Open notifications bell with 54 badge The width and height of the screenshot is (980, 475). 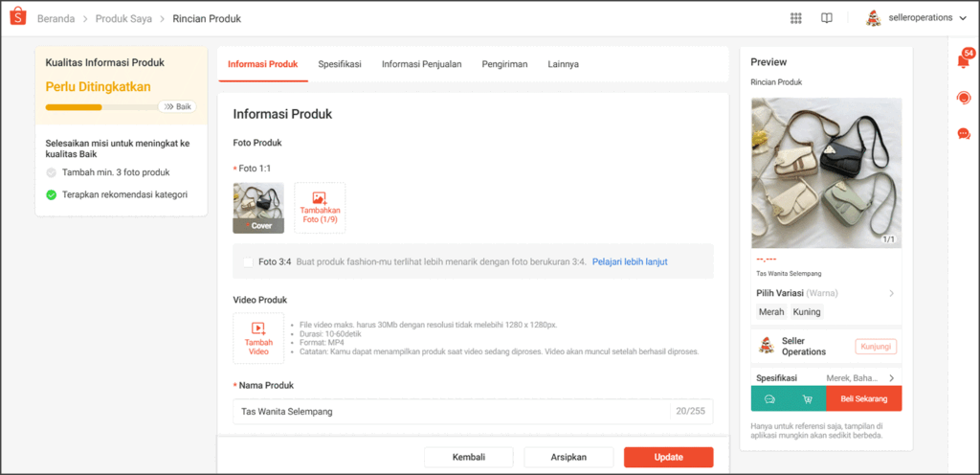pos(965,59)
